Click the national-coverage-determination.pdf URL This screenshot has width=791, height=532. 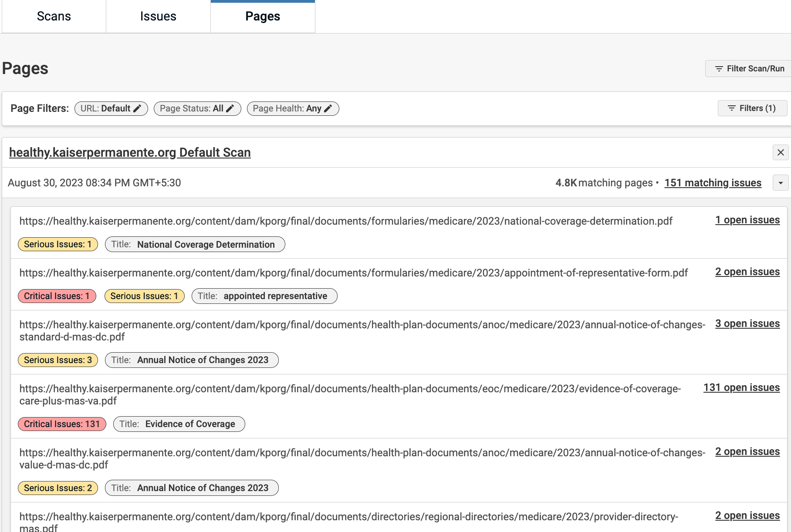click(346, 221)
